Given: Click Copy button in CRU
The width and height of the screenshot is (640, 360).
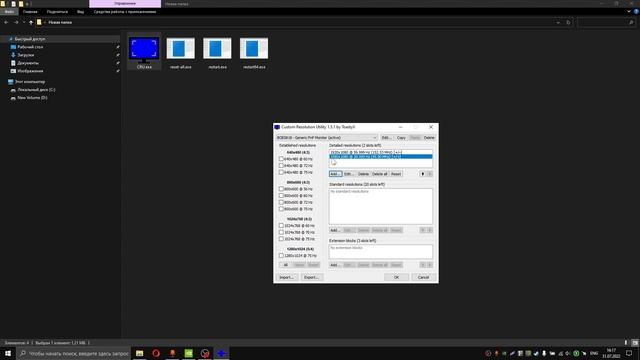Looking at the screenshot, I should tap(401, 138).
